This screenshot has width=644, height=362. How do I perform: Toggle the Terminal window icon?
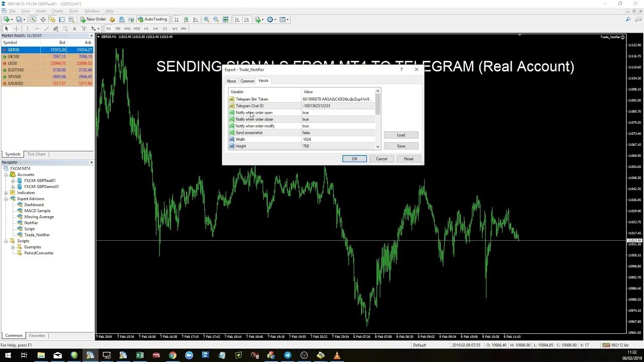click(x=61, y=19)
